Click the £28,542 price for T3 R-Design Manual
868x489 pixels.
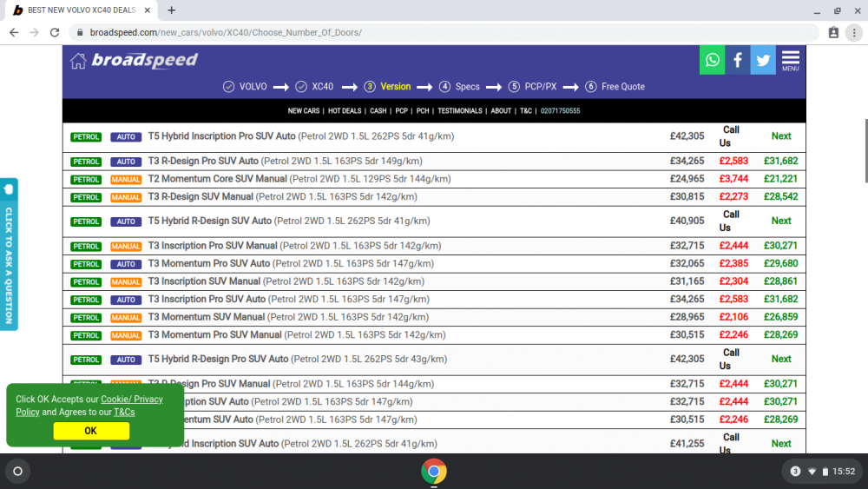(x=780, y=196)
